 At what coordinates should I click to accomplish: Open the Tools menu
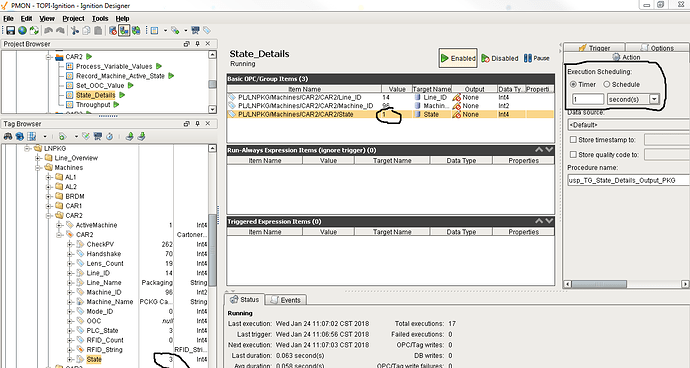click(100, 18)
